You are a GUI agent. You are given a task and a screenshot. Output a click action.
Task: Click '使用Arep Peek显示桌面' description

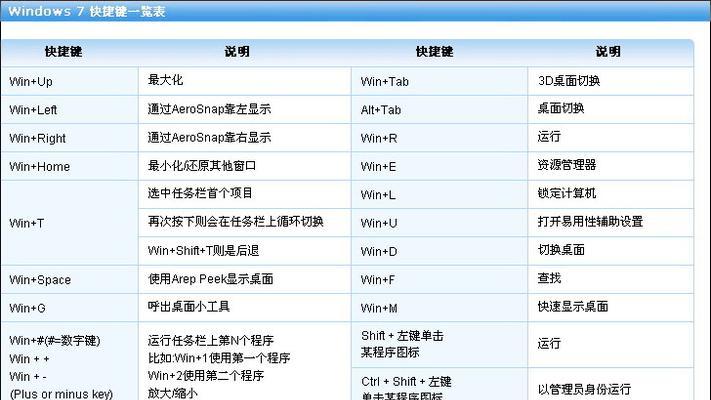point(210,279)
